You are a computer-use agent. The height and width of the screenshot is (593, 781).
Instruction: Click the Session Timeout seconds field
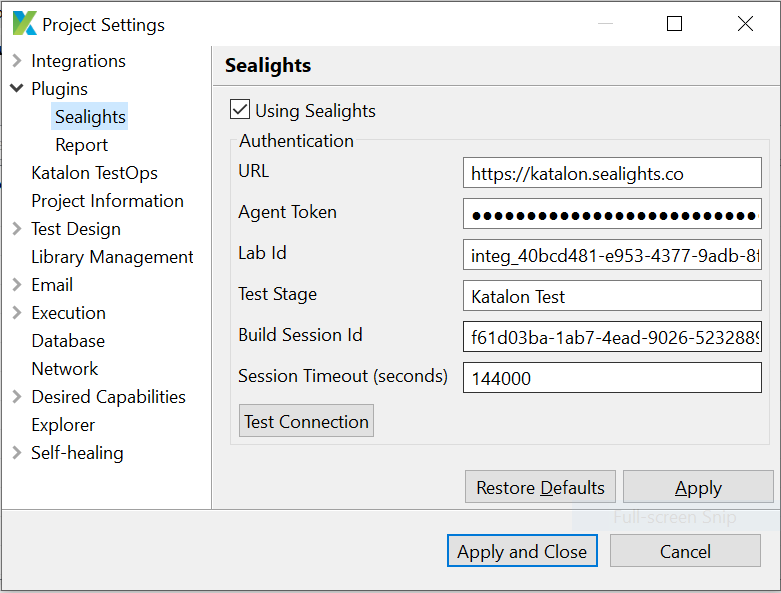coord(612,378)
